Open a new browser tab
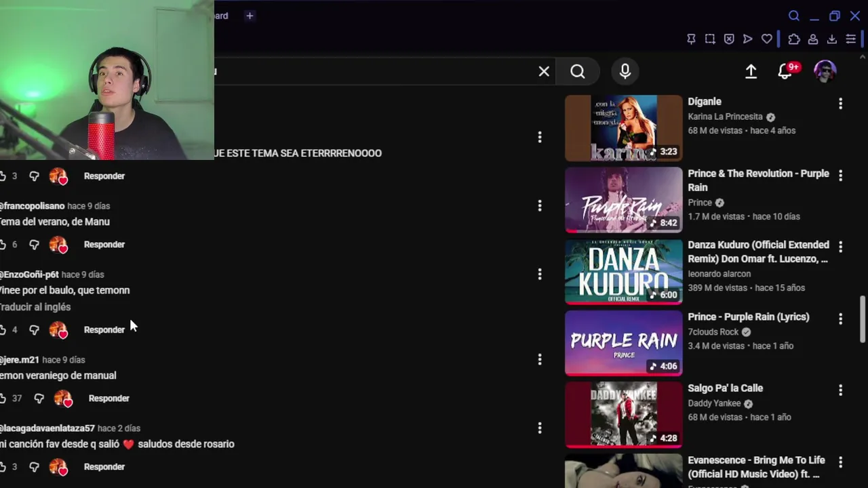 pyautogui.click(x=250, y=16)
